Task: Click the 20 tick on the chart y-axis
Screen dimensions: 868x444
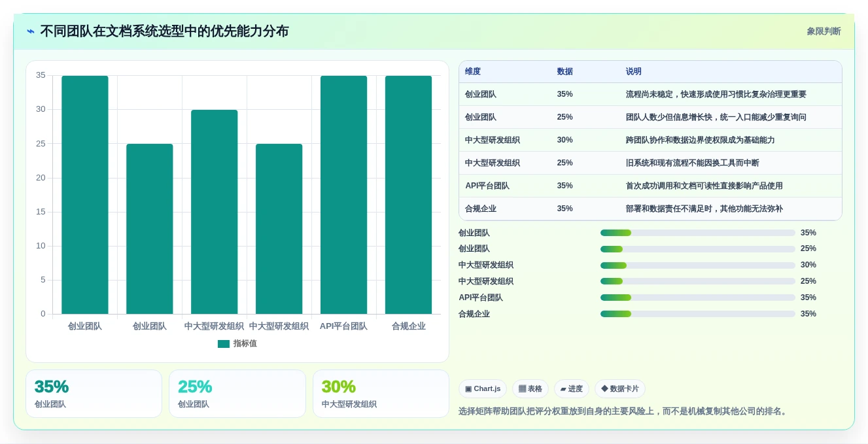Action: [x=41, y=178]
